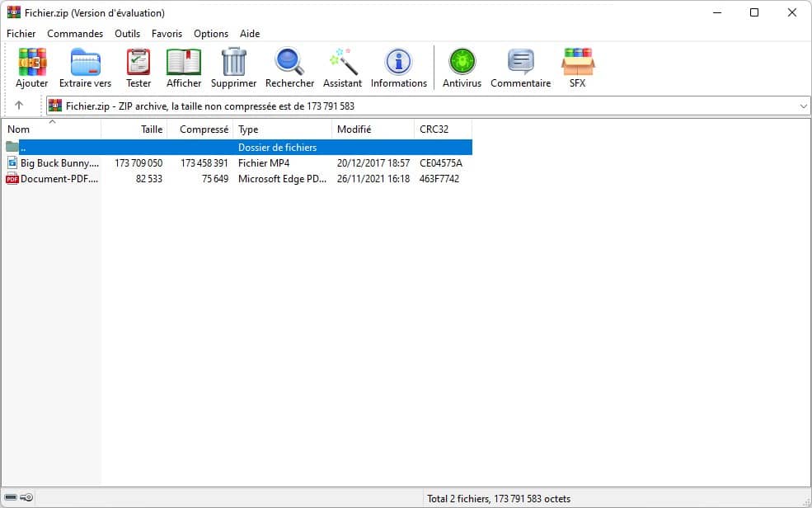812x508 pixels.
Task: Click the date 20/12/2017 18:57
Action: [x=373, y=163]
